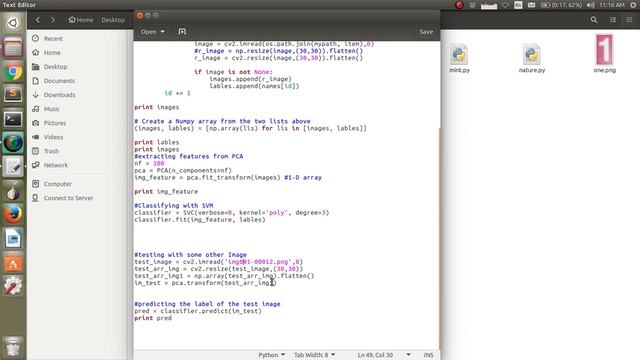Open Documents in Files sidebar
This screenshot has height=360, width=640.
tap(59, 81)
